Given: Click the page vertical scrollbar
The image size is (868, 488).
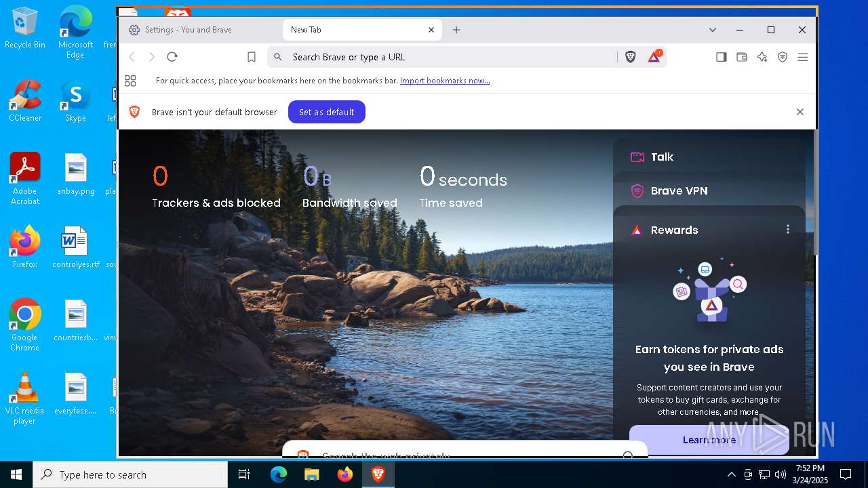Looking at the screenshot, I should [816, 193].
